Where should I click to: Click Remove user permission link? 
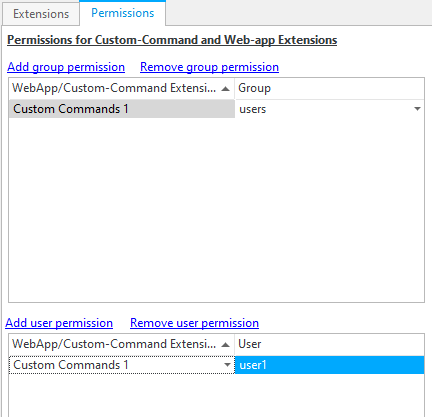194,323
